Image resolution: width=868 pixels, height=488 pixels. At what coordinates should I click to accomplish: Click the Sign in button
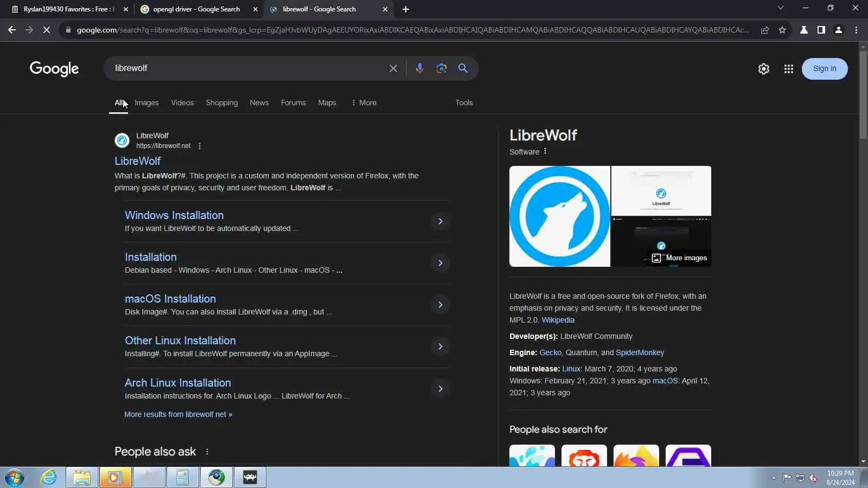[825, 69]
